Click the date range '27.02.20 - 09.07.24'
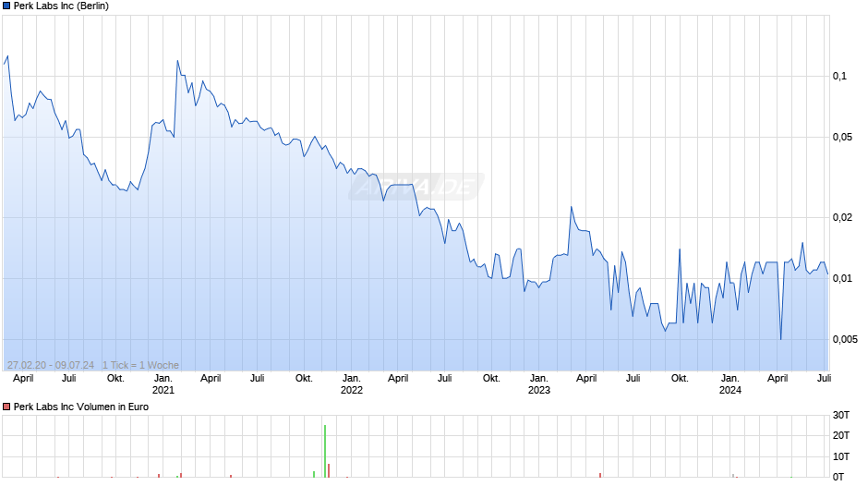The height and width of the screenshot is (486, 868). point(51,365)
